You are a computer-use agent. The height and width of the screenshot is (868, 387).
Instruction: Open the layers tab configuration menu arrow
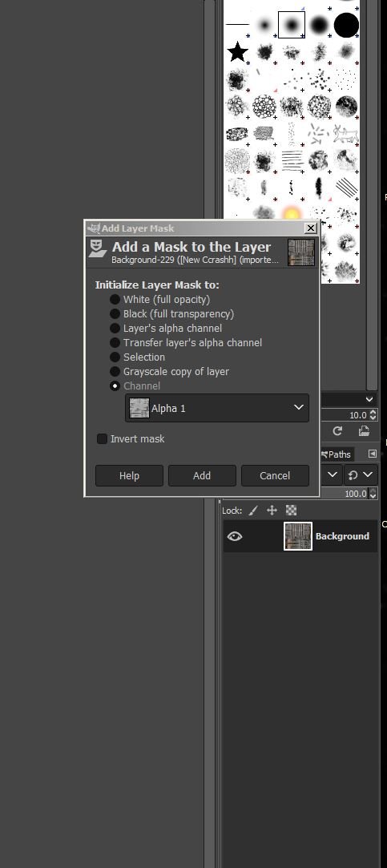click(373, 454)
